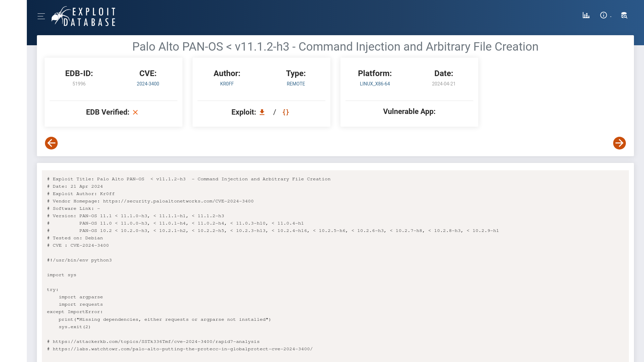Click the '# Exploit Author: Kr0ff' line

pos(81,194)
